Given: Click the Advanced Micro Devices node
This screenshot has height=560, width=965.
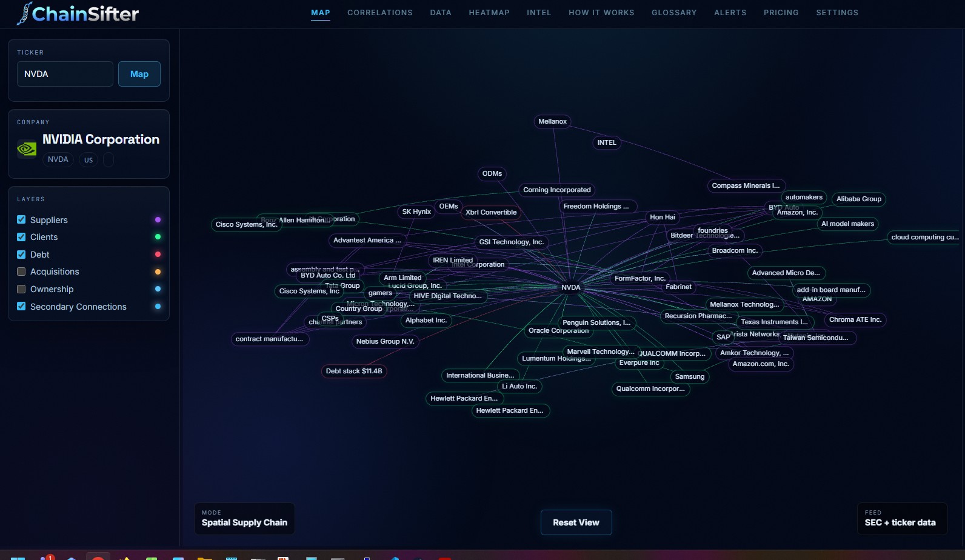Looking at the screenshot, I should pos(786,273).
